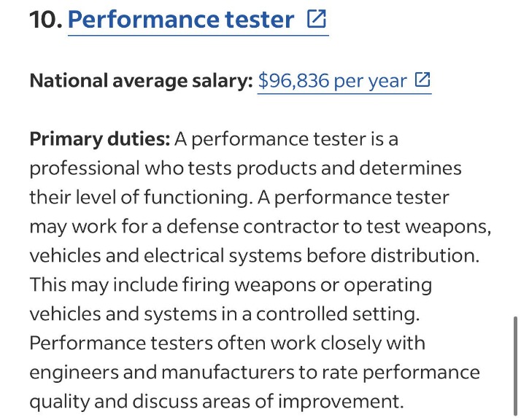Click the external-link icon beside Performance tester
Screen dimensions: 521x420
point(317,19)
